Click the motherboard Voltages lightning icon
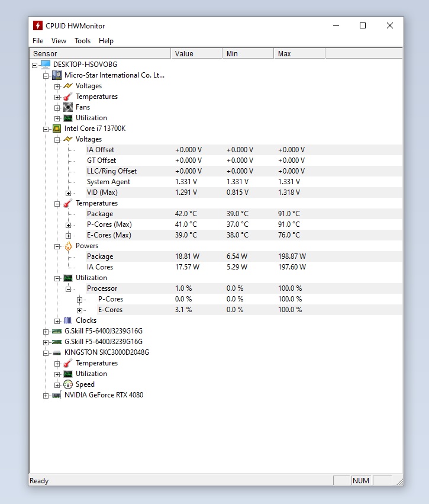The height and width of the screenshot is (504, 429). click(x=68, y=86)
